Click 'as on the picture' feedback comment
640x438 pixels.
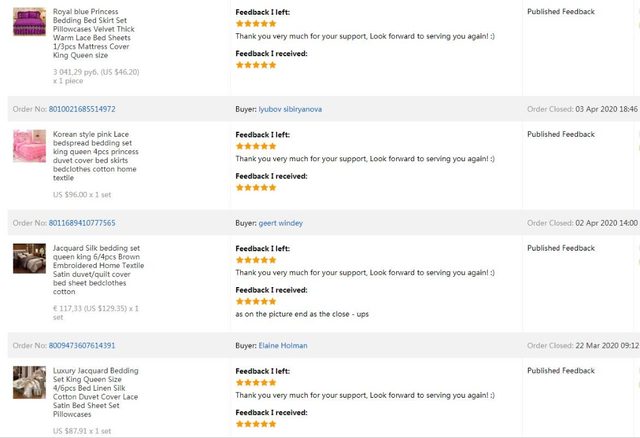(302, 314)
